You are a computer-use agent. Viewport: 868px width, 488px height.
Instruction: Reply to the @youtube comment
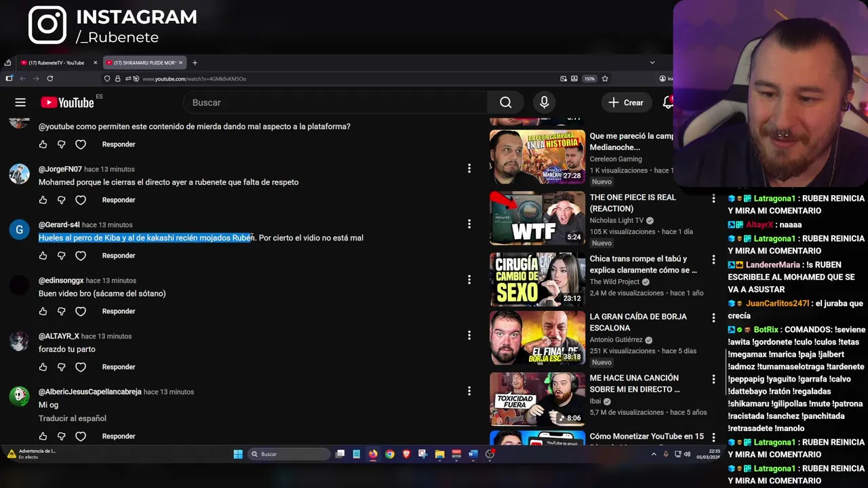point(119,144)
